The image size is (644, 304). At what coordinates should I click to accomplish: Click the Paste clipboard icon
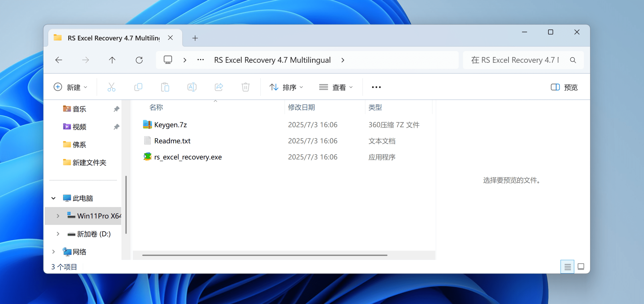coord(165,87)
